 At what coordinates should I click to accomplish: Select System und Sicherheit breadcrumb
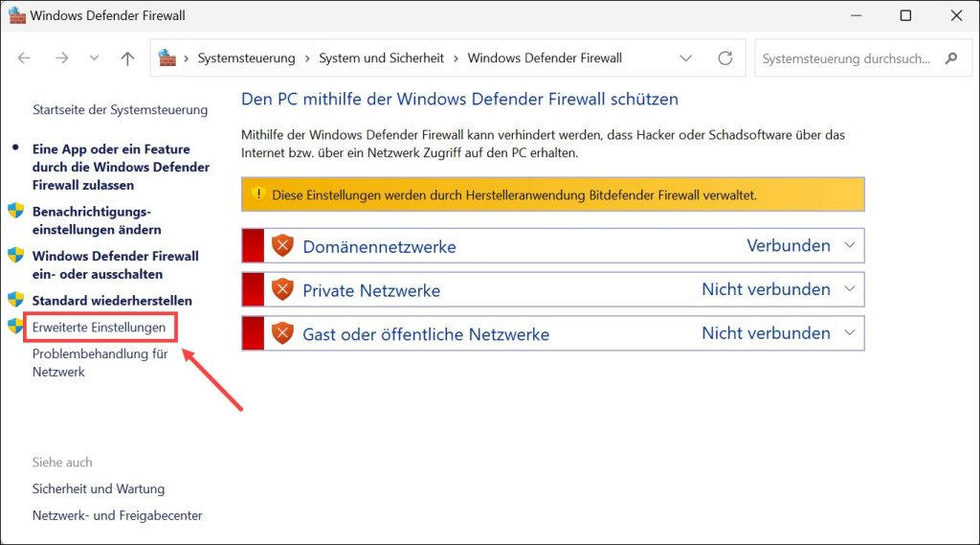pyautogui.click(x=381, y=58)
